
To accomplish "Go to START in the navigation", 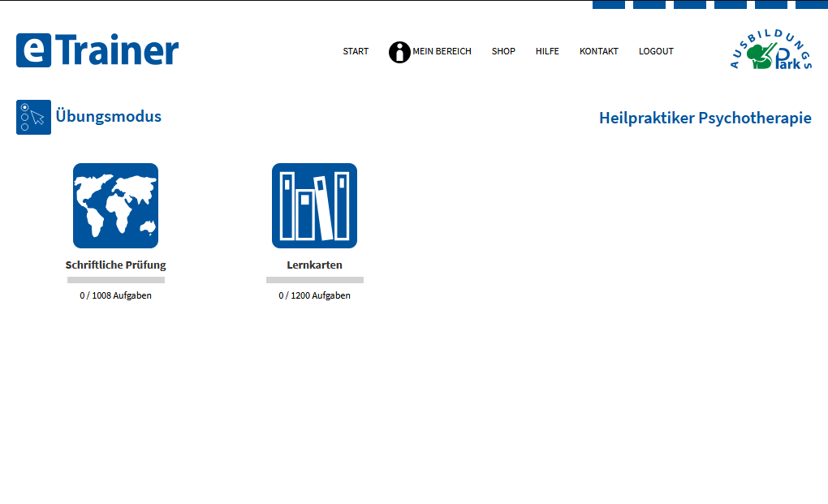I will click(x=356, y=51).
